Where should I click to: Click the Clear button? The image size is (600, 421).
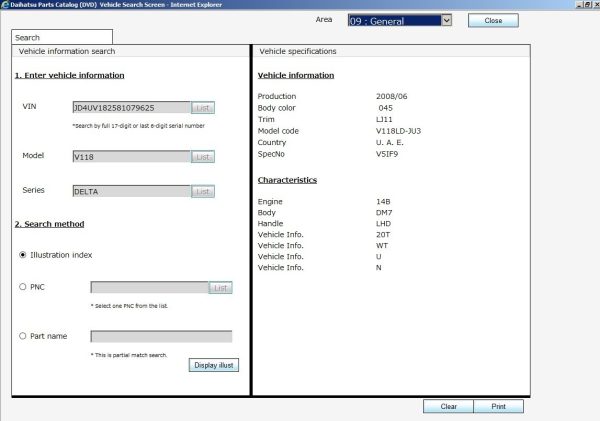pyautogui.click(x=448, y=406)
